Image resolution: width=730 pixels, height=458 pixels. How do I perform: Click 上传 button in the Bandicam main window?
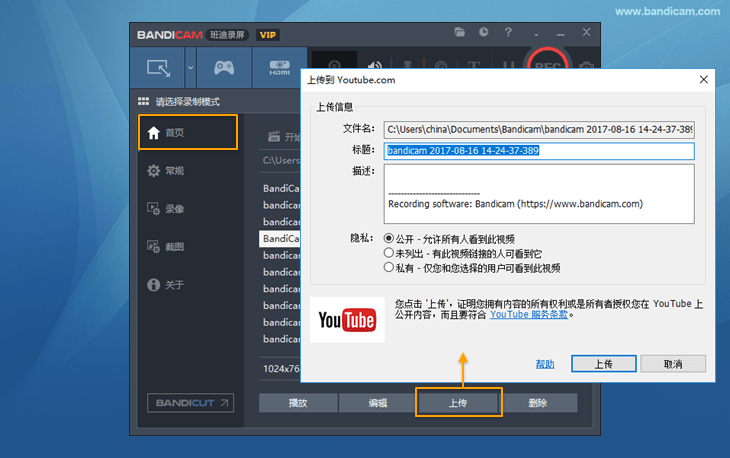pos(458,403)
